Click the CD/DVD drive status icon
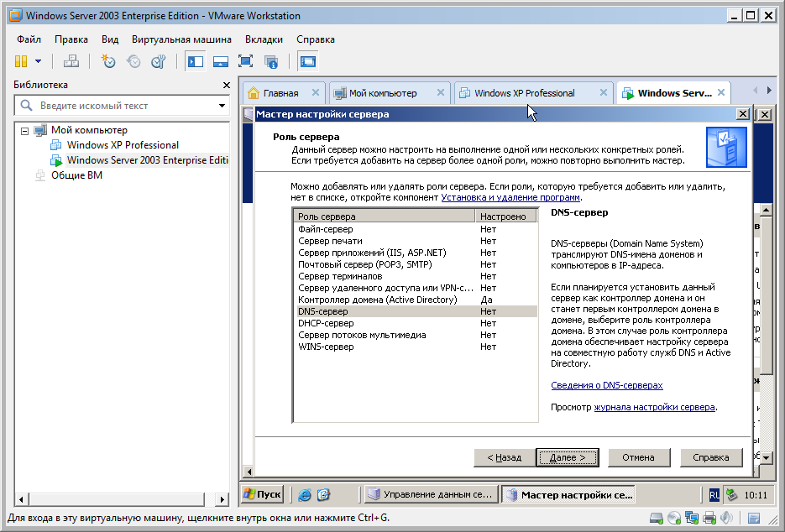This screenshot has height=532, width=785. click(674, 518)
